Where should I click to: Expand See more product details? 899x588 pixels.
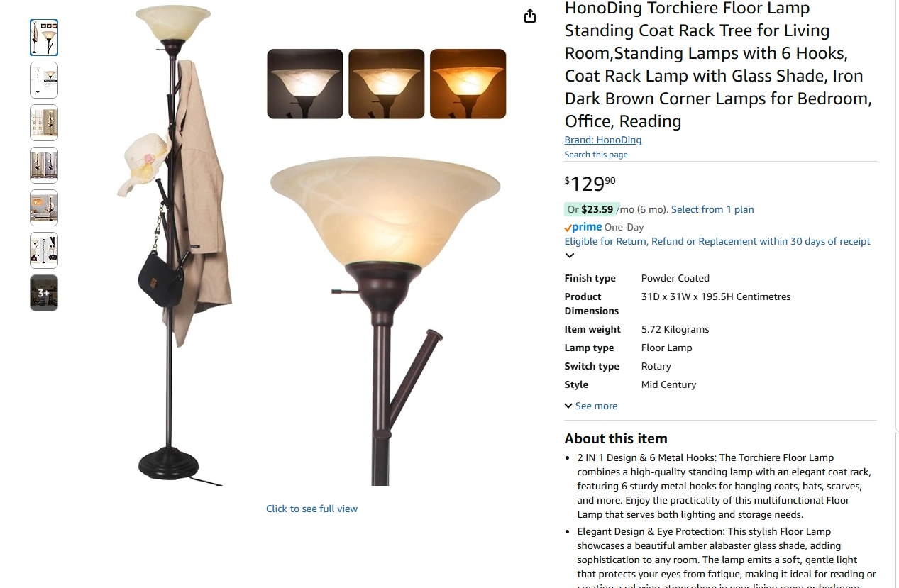pos(591,406)
